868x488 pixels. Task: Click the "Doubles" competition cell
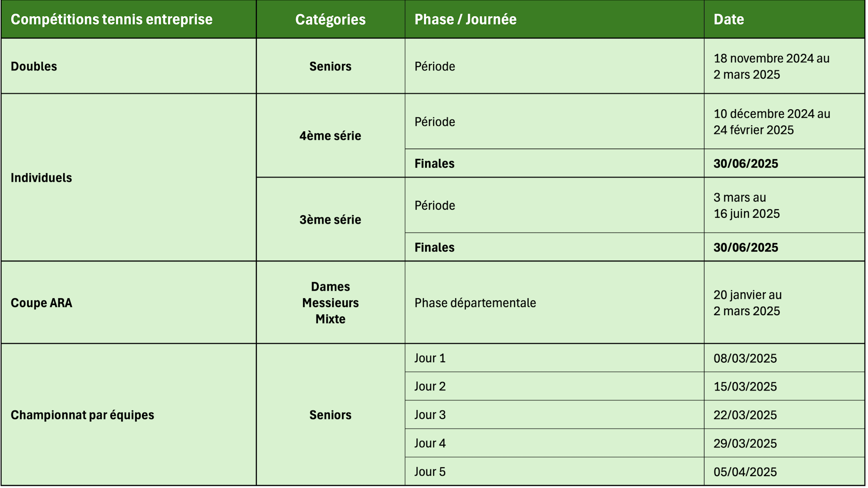coord(34,66)
